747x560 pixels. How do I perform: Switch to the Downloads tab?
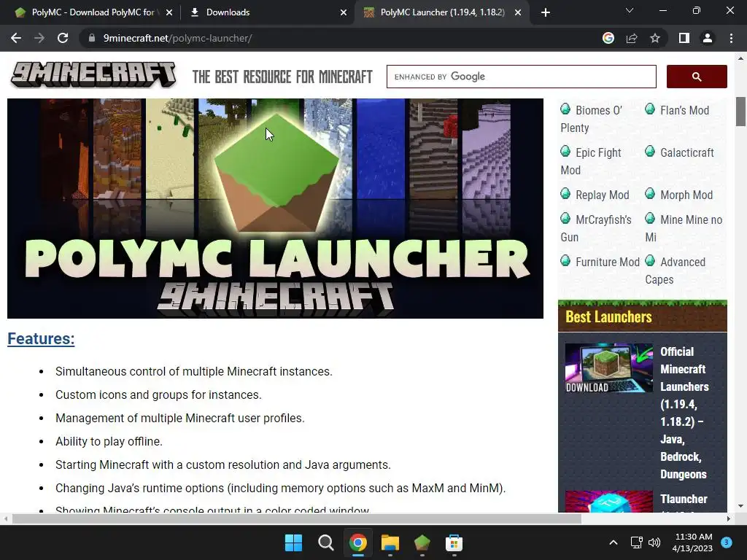(267, 12)
